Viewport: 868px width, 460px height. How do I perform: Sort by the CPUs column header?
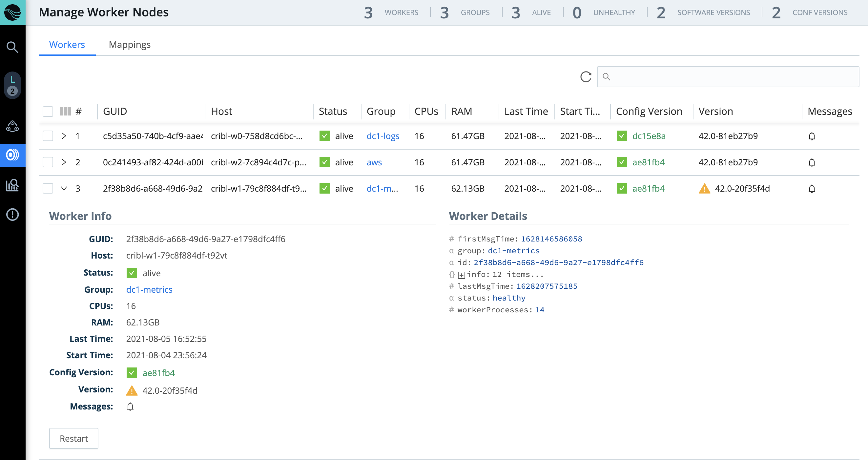click(x=426, y=111)
